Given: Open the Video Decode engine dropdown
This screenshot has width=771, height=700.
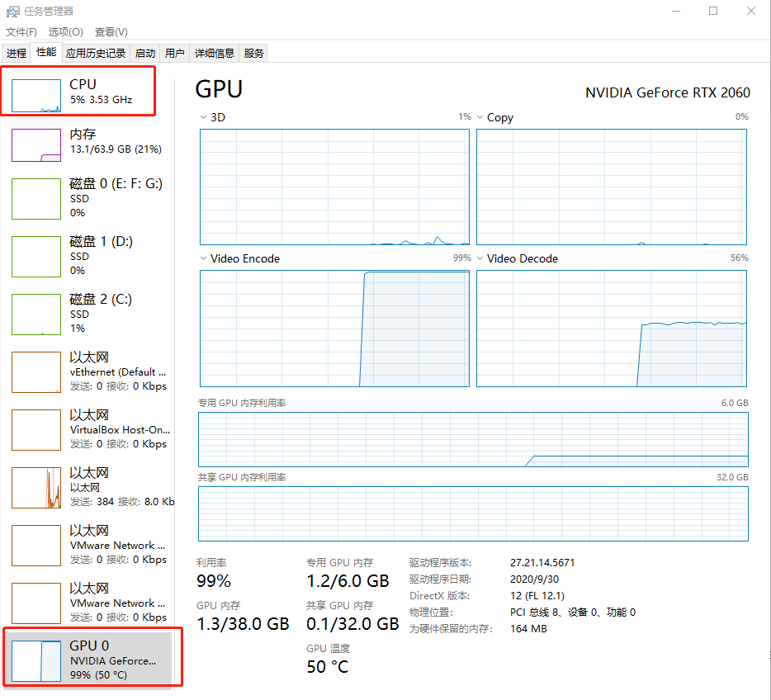Looking at the screenshot, I should pyautogui.click(x=480, y=258).
